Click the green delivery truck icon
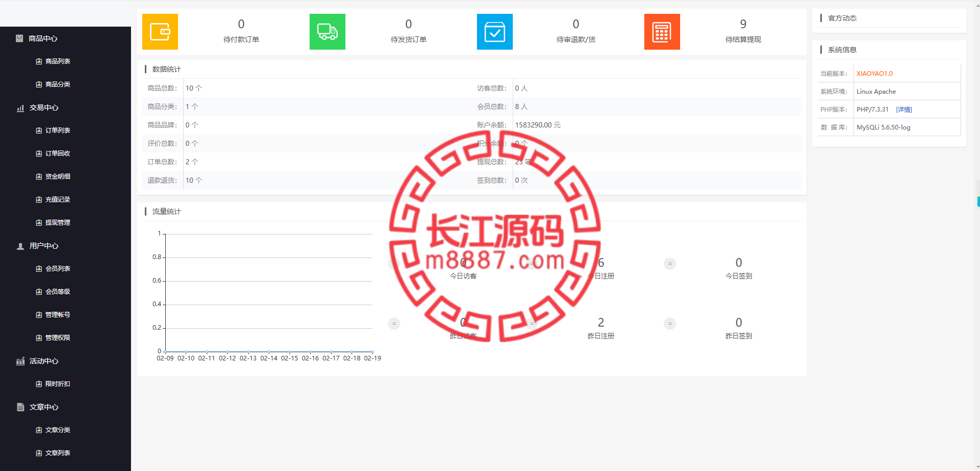The height and width of the screenshot is (471, 980). point(328,32)
